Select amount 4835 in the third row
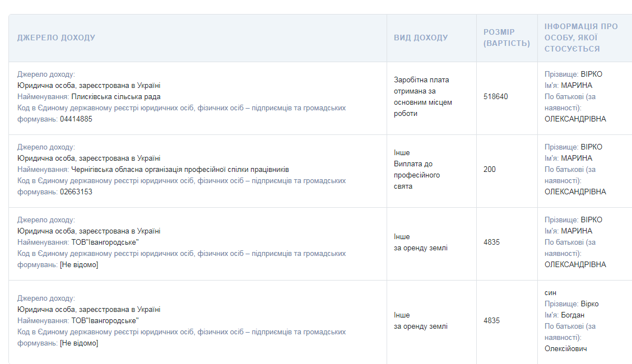Viewport: 632px width, 364px height. [492, 242]
